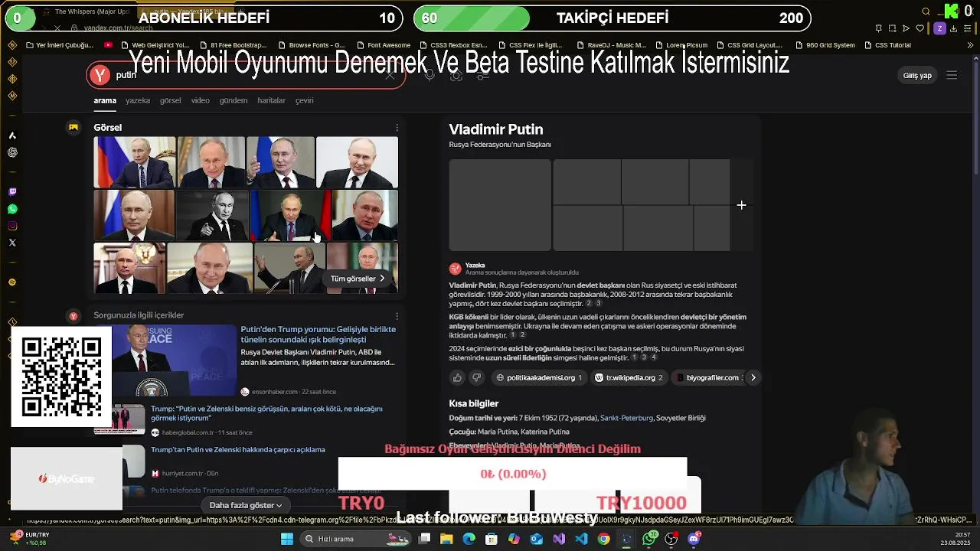This screenshot has width=980, height=551.
Task: Open Discord from the taskbar
Action: [x=694, y=539]
